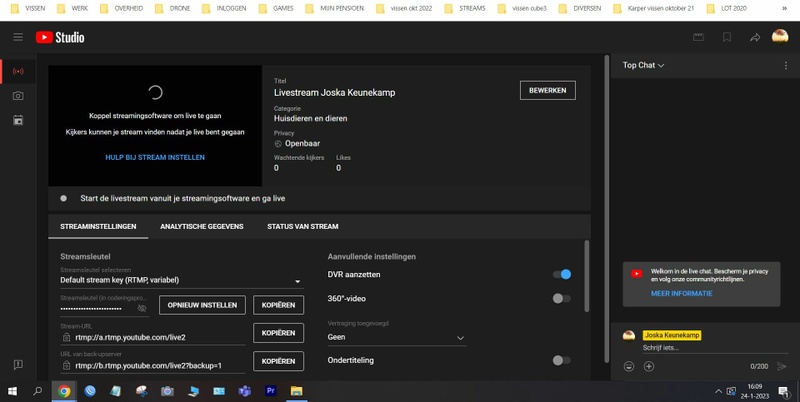Expand the bookmarks overflow chevron
The image size is (800, 402).
pos(785,8)
